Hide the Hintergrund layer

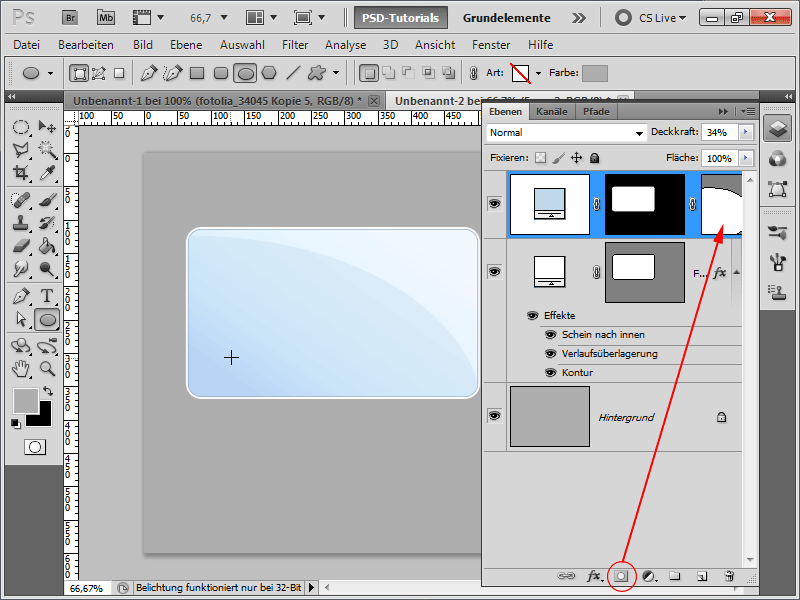[494, 415]
